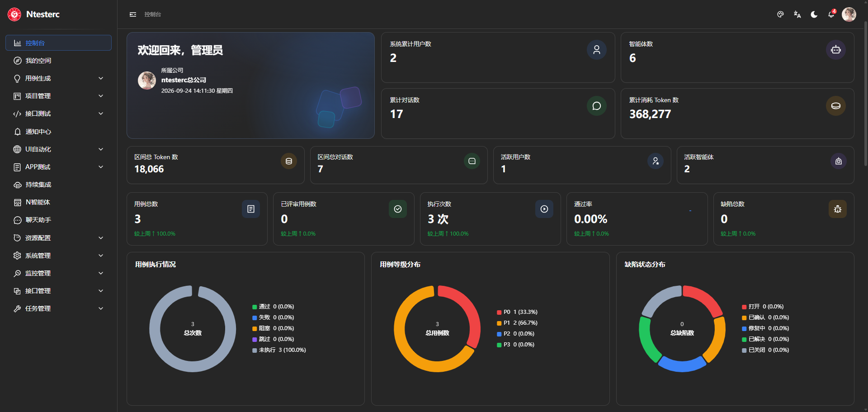
Task: Open N智能体 in the sidebar
Action: pyautogui.click(x=58, y=202)
